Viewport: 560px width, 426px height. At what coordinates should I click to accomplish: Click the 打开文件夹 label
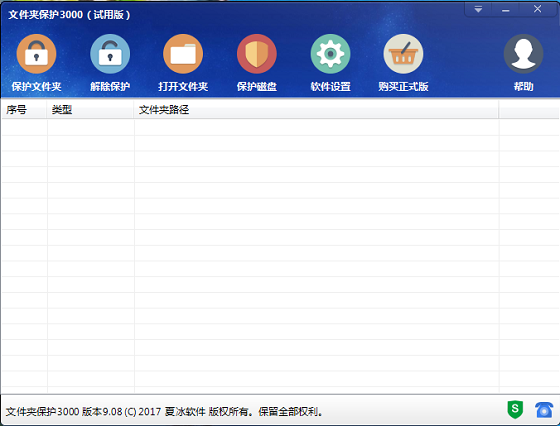pos(183,86)
